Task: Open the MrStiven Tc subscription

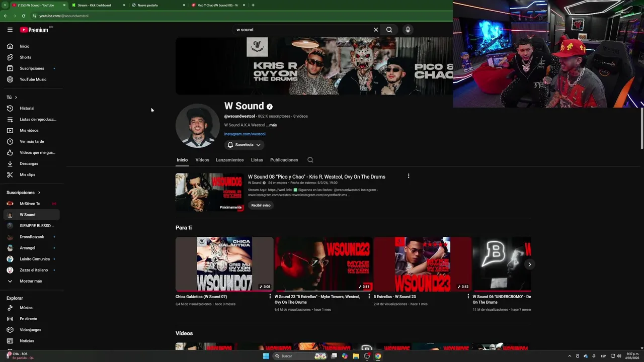Action: tap(31, 204)
